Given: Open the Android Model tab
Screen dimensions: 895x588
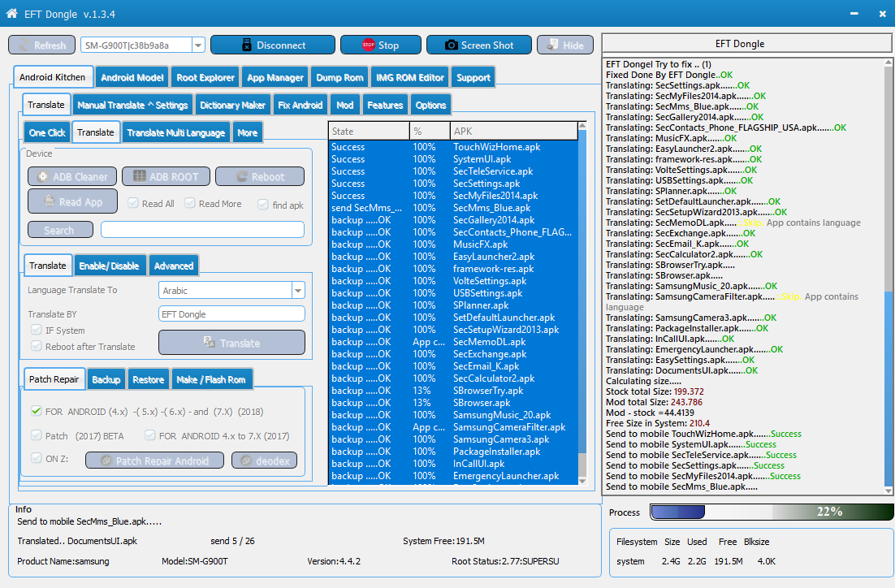Looking at the screenshot, I should (132, 78).
